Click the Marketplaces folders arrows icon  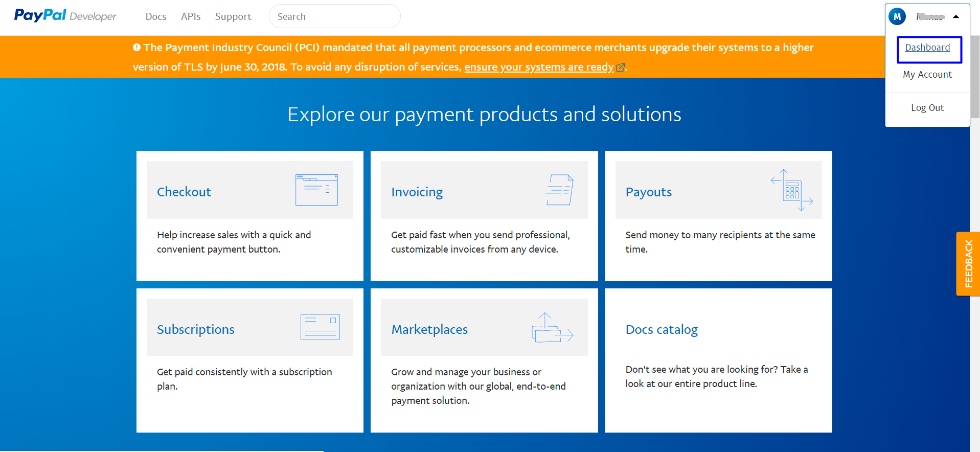(553, 327)
